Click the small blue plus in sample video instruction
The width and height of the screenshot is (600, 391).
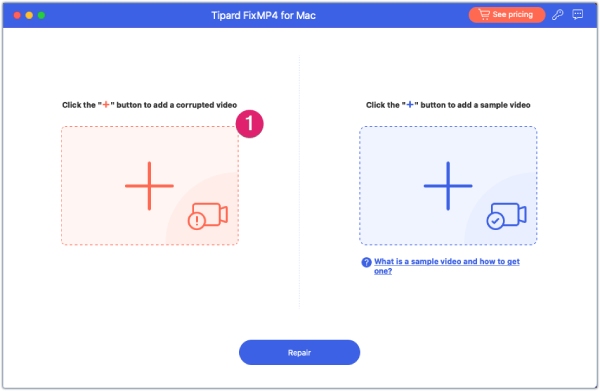(410, 104)
